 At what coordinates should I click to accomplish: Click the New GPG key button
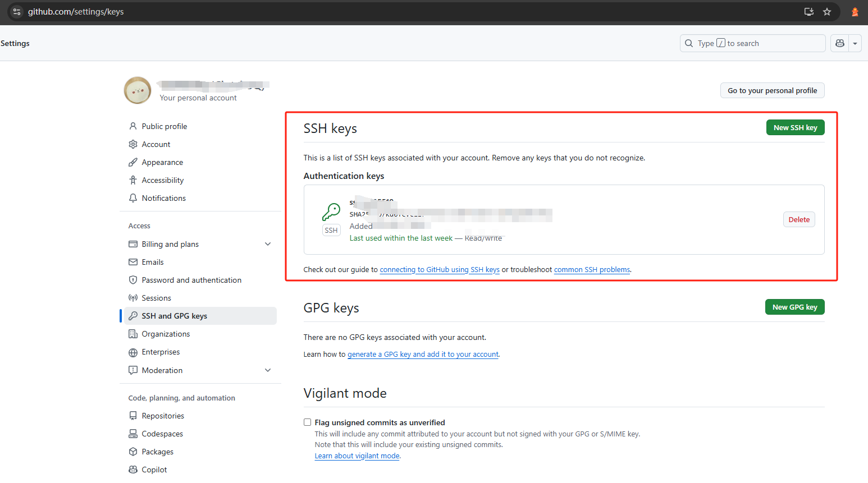click(x=795, y=307)
